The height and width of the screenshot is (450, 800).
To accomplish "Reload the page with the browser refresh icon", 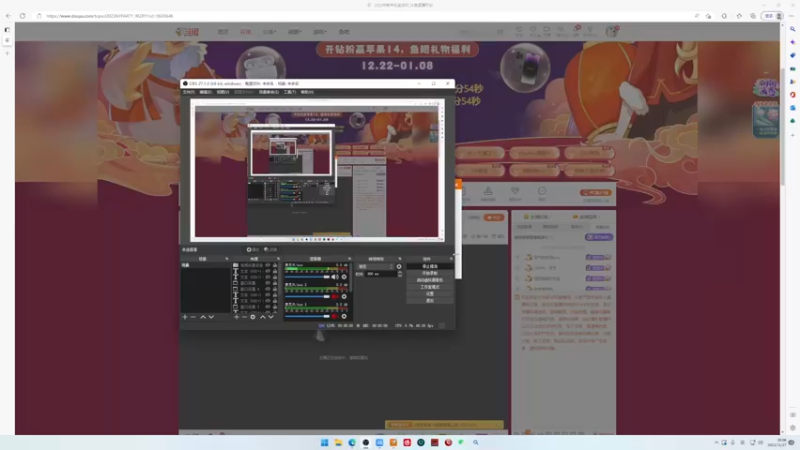I will coord(22,16).
